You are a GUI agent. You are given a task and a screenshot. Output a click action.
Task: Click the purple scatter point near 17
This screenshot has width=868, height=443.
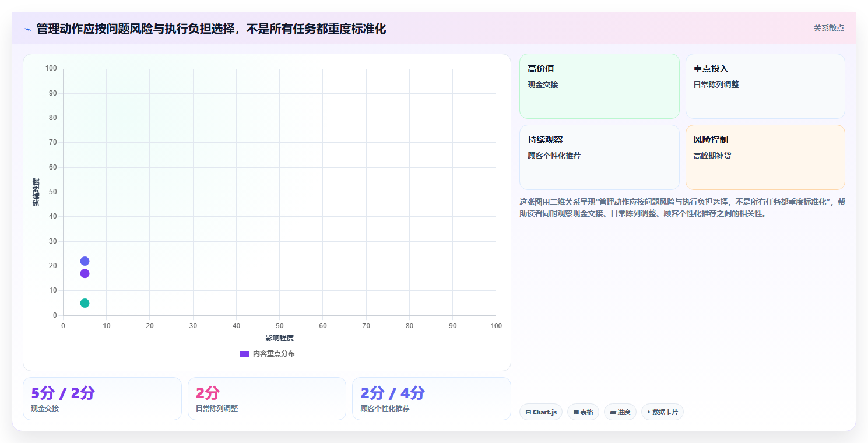pos(85,273)
